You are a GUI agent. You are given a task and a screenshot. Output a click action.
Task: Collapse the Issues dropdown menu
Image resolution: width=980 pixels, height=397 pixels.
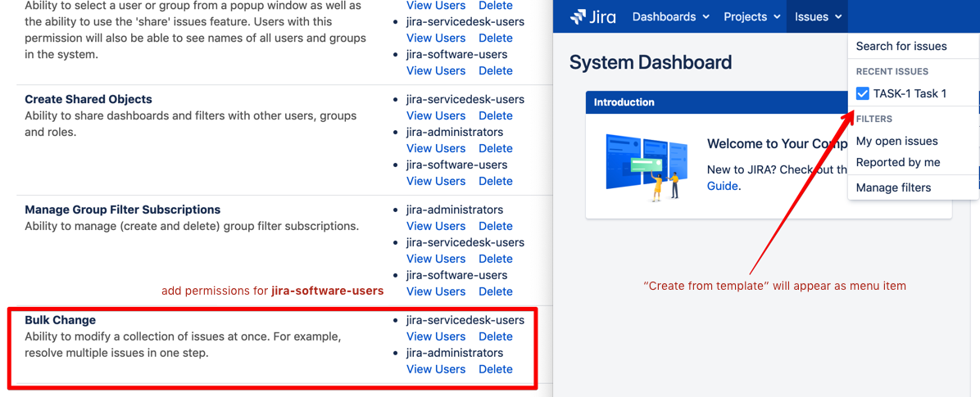click(818, 16)
